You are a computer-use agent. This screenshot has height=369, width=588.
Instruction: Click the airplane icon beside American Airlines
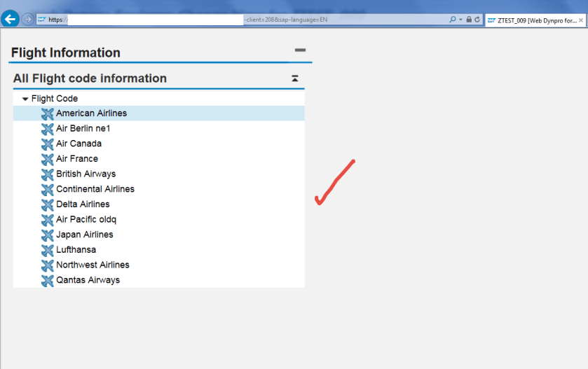click(47, 113)
